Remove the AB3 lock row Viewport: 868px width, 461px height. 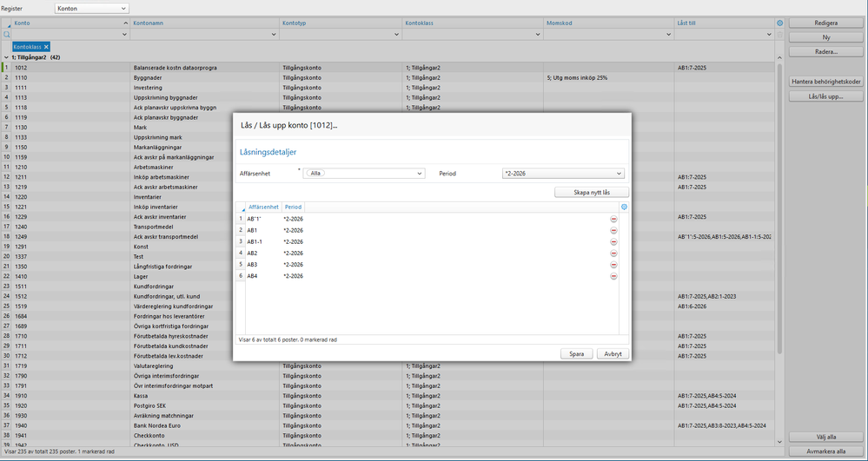[x=613, y=265]
